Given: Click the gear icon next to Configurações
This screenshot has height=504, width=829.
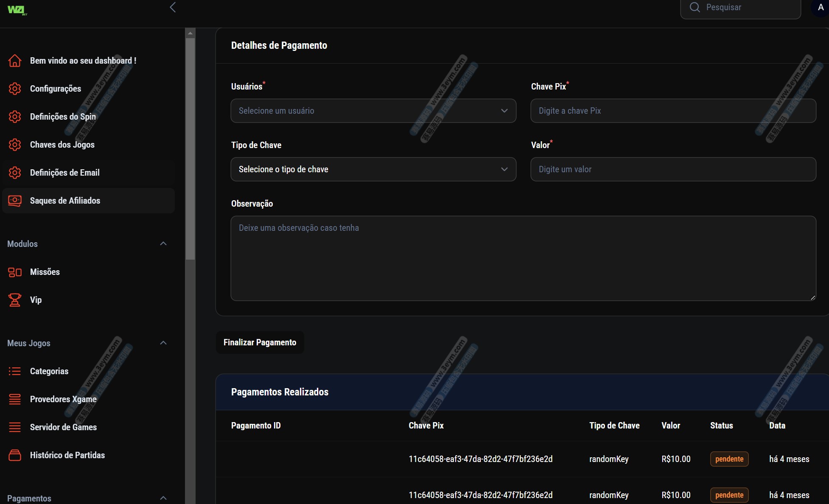Looking at the screenshot, I should pos(15,89).
